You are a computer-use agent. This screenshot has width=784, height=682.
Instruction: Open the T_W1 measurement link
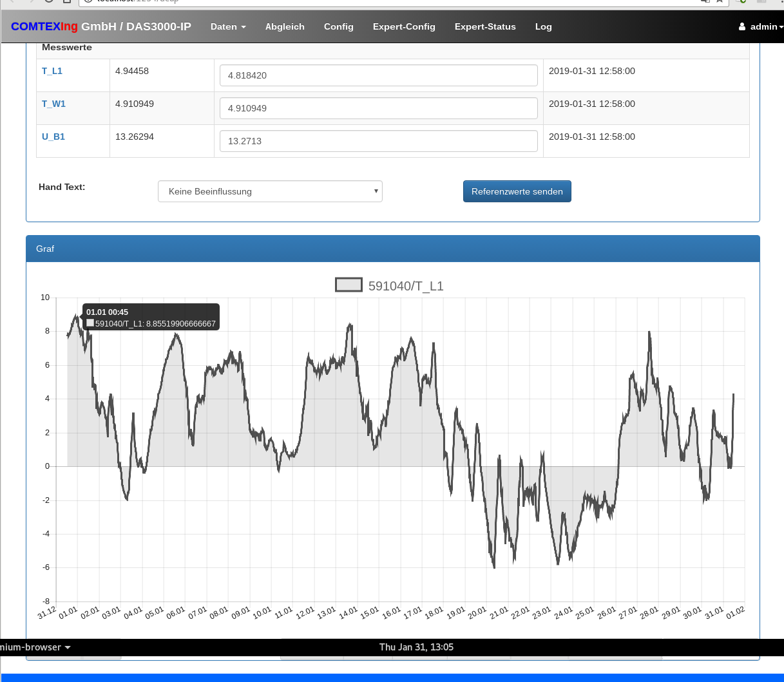pyautogui.click(x=53, y=104)
